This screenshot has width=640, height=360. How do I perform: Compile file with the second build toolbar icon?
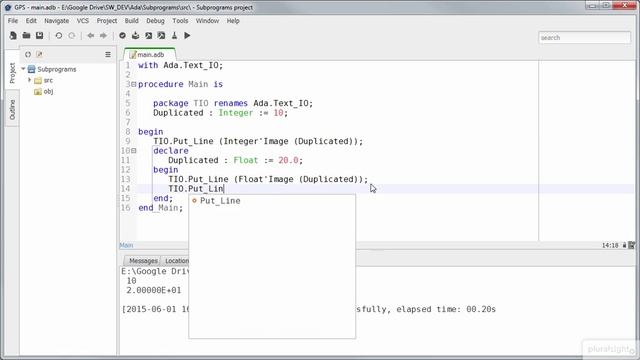pos(136,36)
